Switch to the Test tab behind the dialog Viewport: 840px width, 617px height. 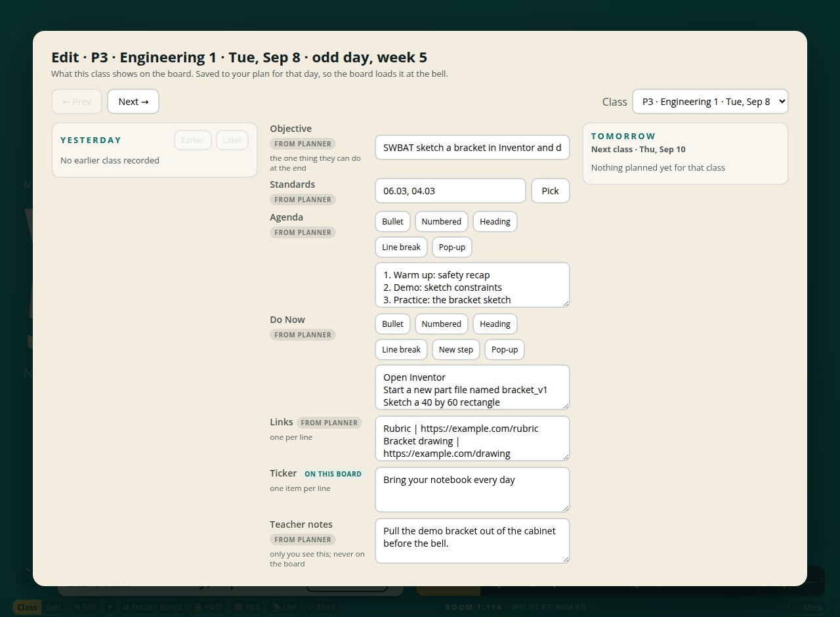54,607
